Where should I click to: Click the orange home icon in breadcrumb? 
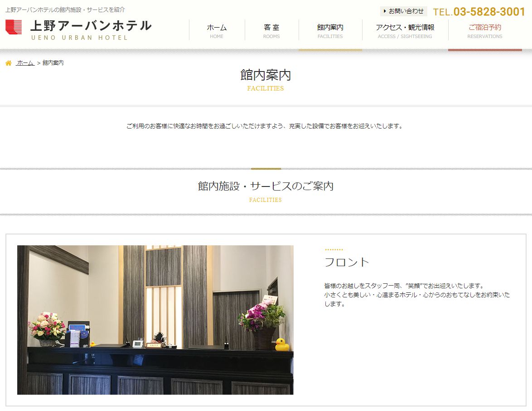tap(9, 63)
